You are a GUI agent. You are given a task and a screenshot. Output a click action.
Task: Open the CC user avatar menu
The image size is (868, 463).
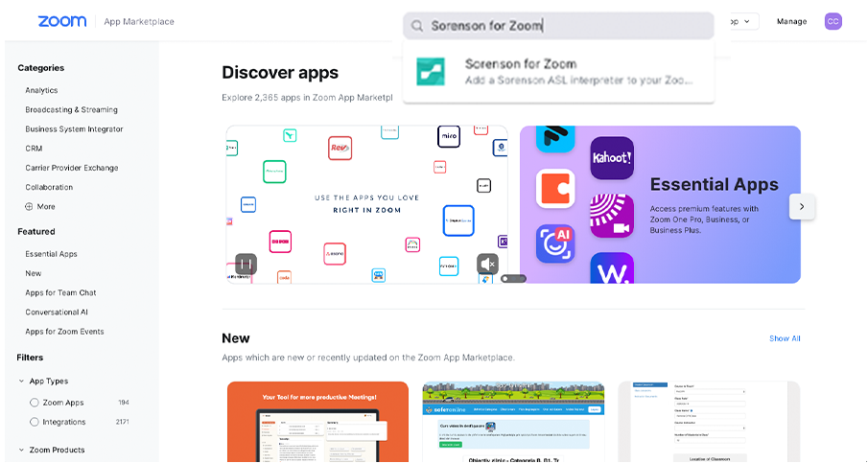(x=833, y=21)
